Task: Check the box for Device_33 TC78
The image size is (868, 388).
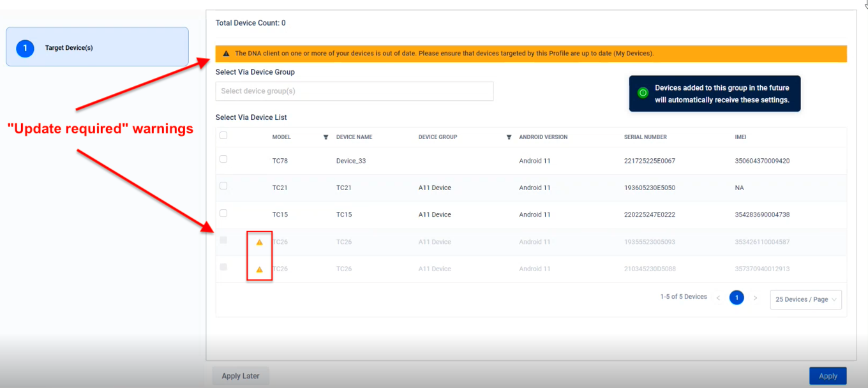Action: point(223,160)
